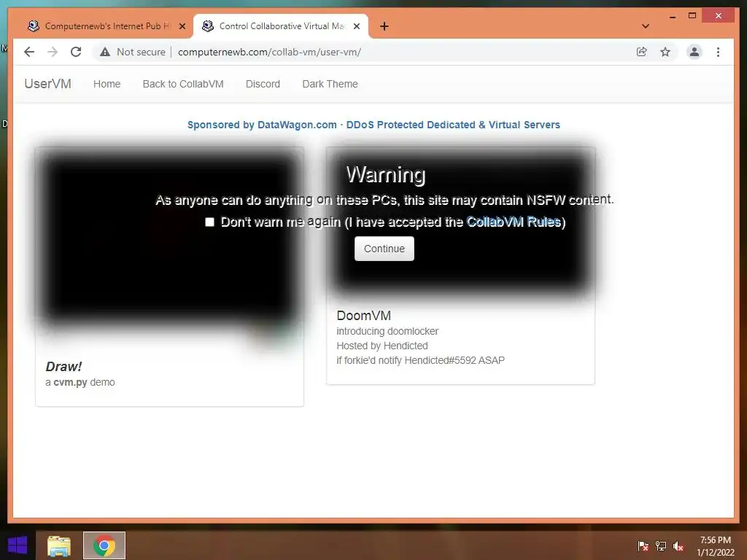The width and height of the screenshot is (747, 560).
Task: Open the Chrome profile avatar
Action: [694, 52]
